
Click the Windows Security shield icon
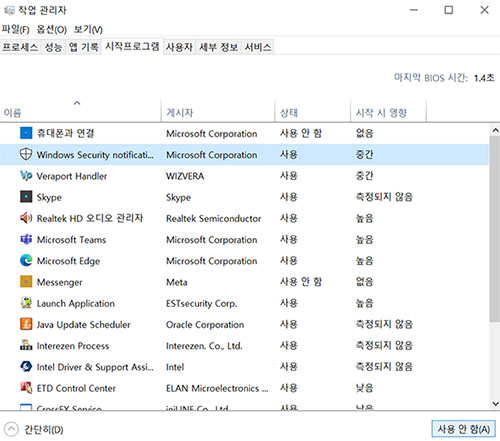point(26,154)
